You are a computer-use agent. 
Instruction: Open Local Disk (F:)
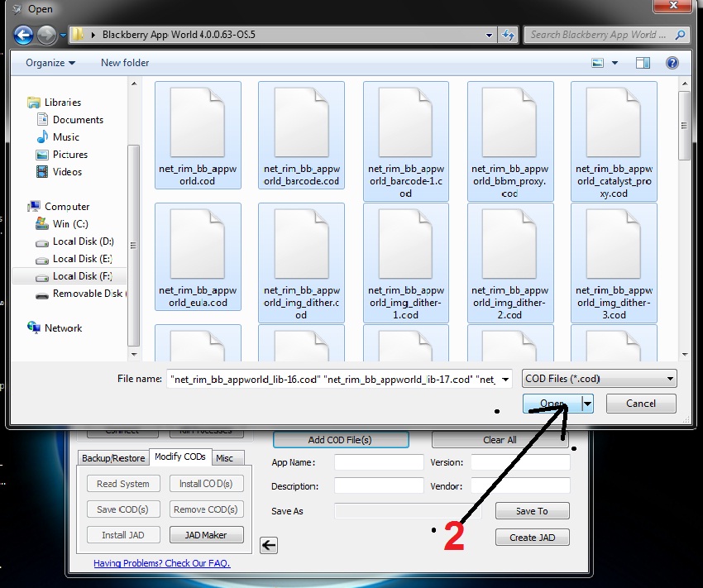(74, 276)
